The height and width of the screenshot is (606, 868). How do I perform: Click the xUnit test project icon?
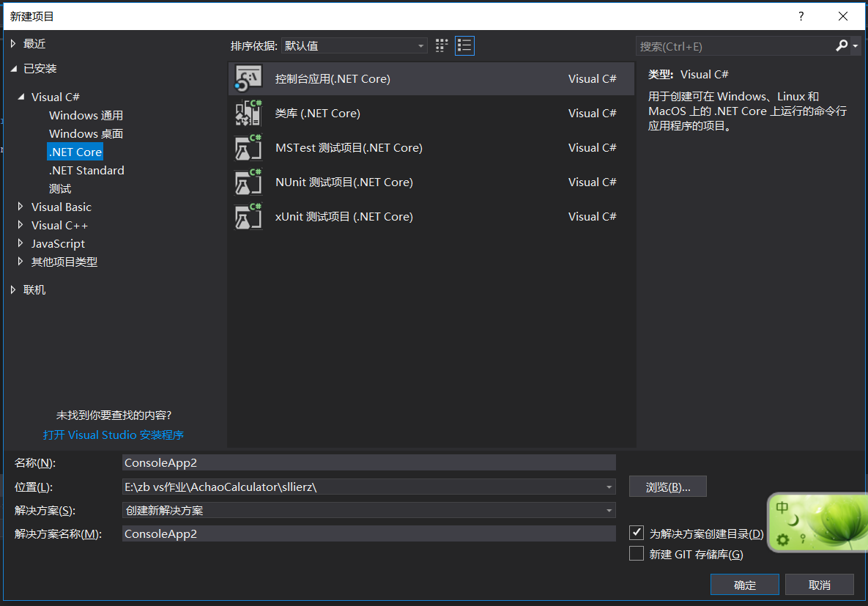(x=248, y=216)
